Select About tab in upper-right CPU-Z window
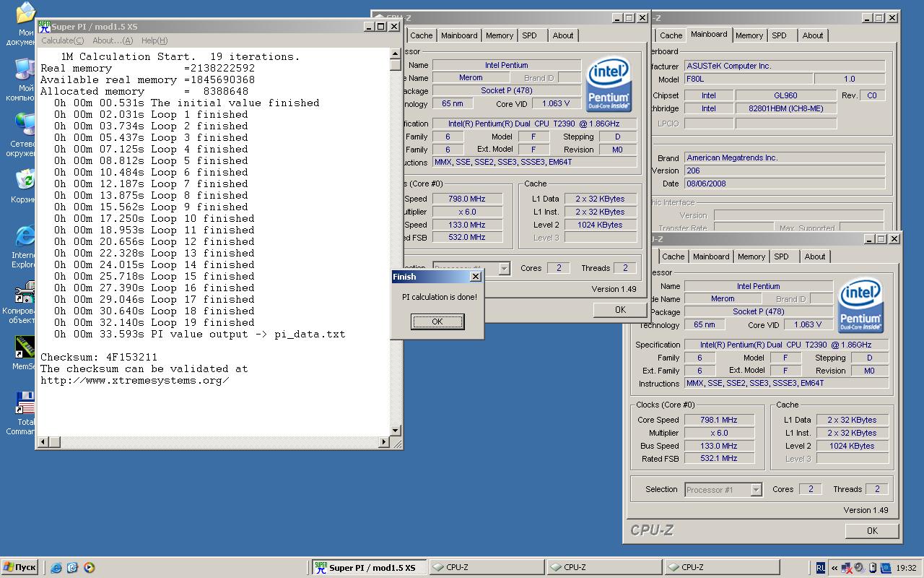This screenshot has width=924, height=578. coord(813,35)
